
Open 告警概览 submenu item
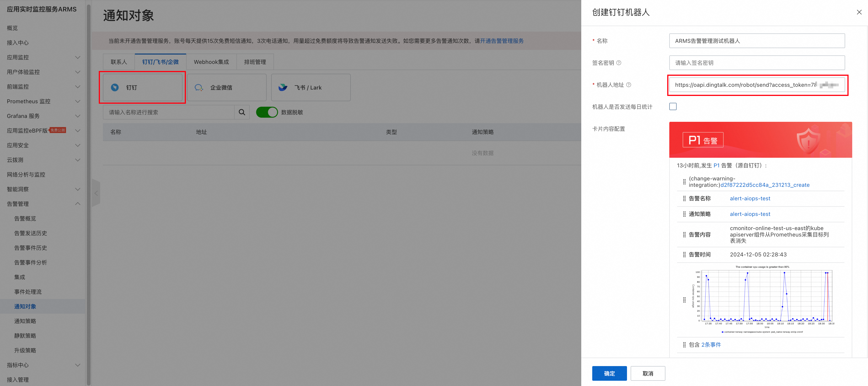pyautogui.click(x=25, y=218)
